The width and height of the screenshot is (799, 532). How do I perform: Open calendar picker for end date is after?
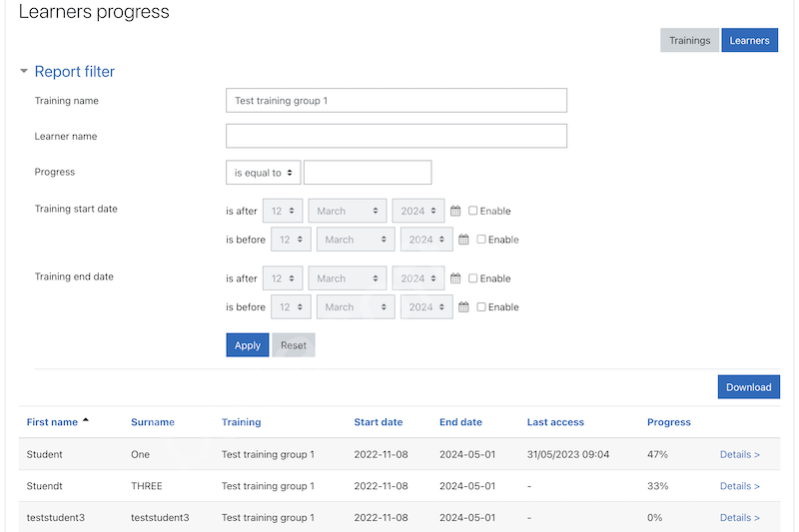point(455,278)
